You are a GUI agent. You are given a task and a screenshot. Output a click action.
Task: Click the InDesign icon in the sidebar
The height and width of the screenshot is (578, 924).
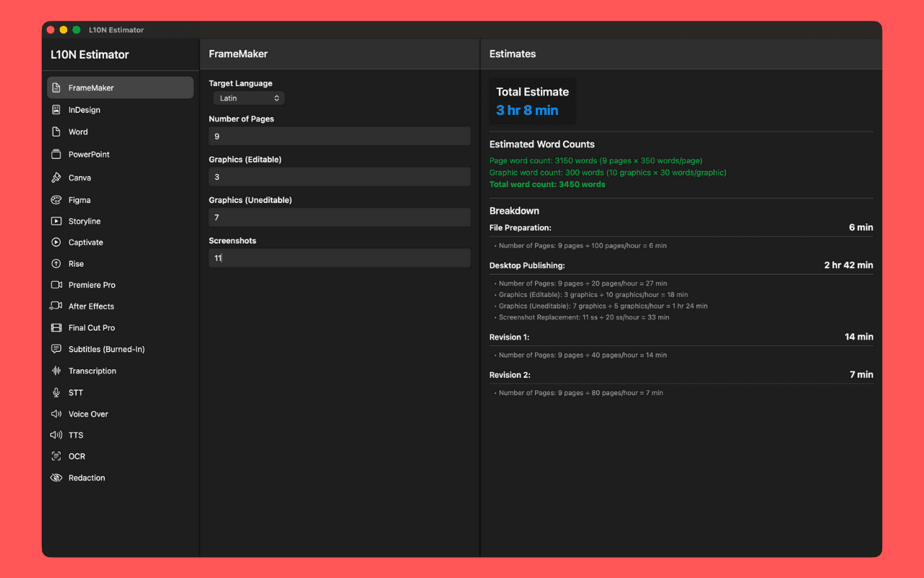[58, 110]
